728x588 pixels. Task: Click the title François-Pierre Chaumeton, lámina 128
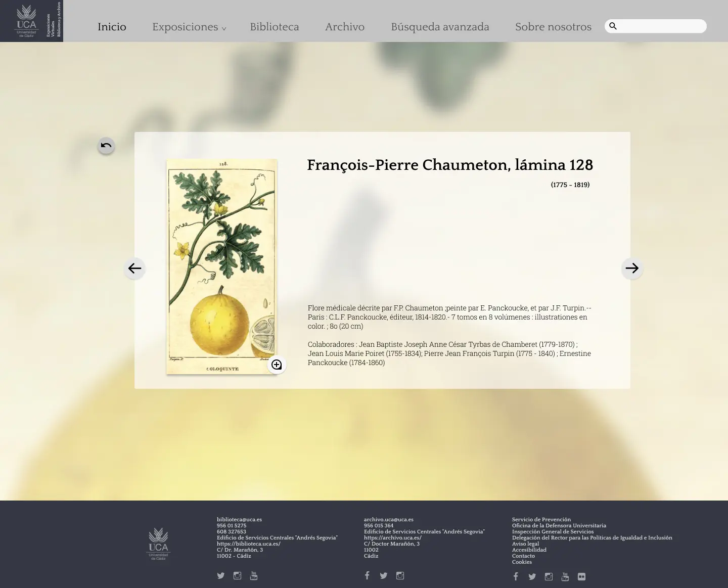[450, 165]
